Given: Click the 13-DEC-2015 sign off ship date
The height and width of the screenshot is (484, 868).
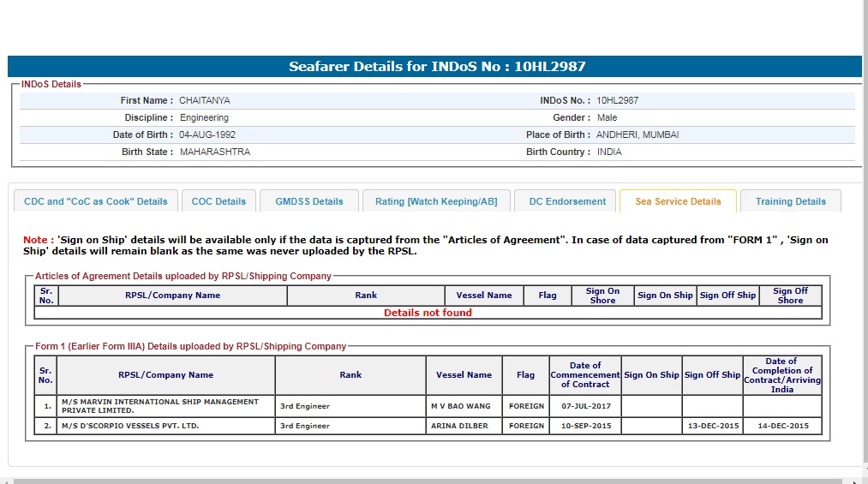Looking at the screenshot, I should pyautogui.click(x=712, y=426).
